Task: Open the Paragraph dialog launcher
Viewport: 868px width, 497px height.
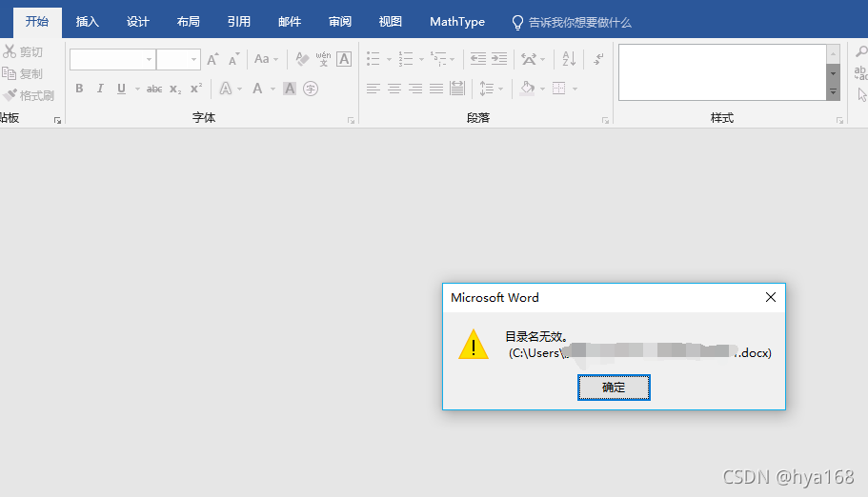Action: click(x=605, y=120)
